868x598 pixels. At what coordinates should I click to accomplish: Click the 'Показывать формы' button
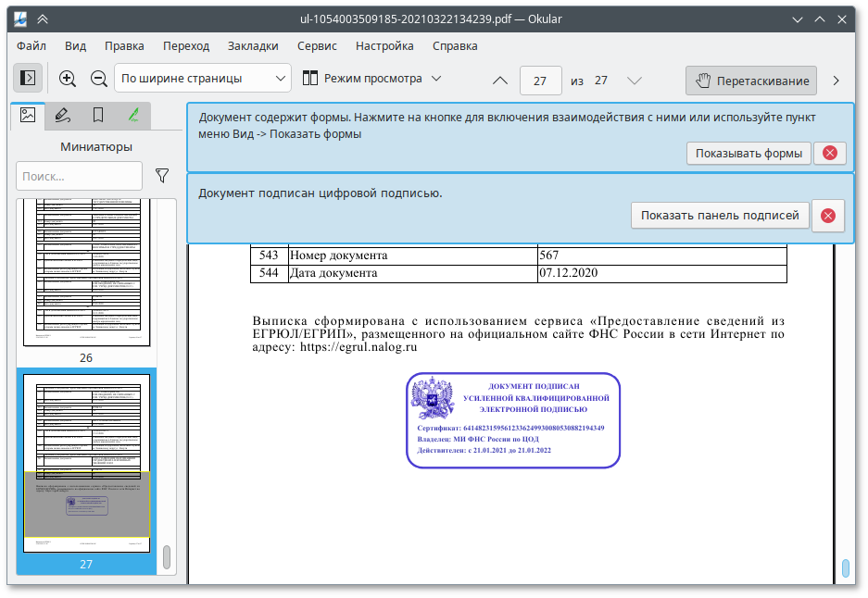tap(748, 154)
